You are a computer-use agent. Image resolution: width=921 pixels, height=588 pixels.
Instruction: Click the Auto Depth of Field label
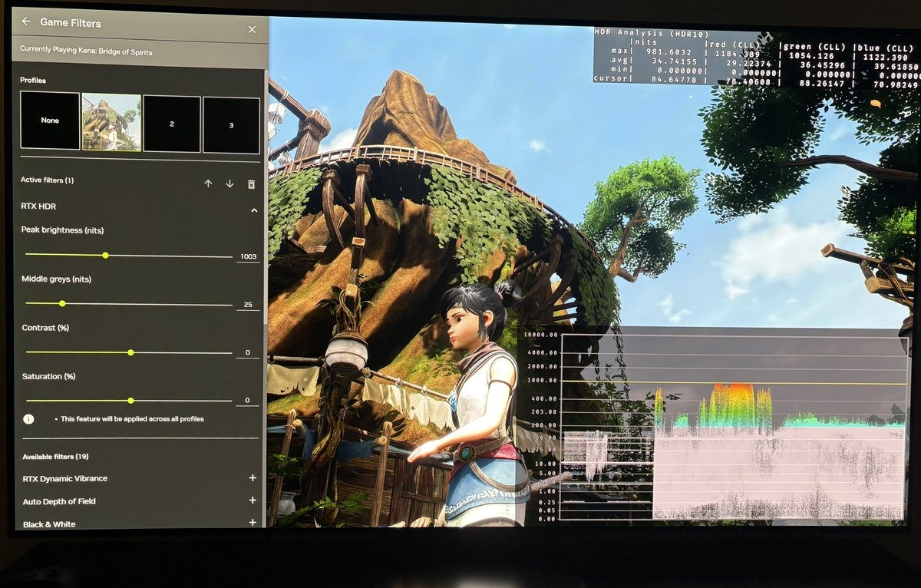coord(59,501)
